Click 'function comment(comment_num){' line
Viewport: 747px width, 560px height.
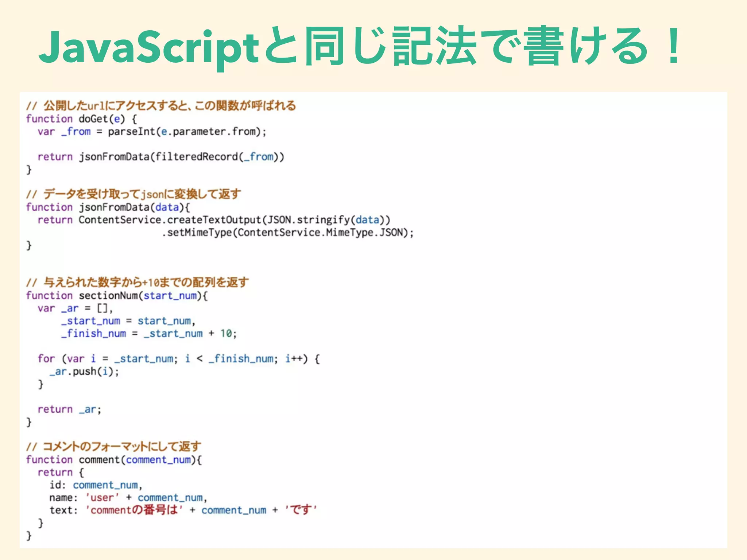click(114, 459)
